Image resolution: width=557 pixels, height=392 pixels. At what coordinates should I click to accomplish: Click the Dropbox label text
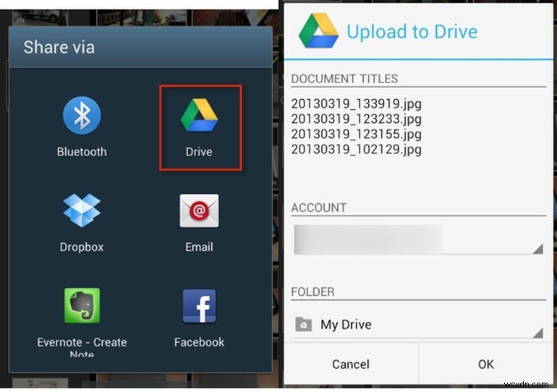point(82,247)
